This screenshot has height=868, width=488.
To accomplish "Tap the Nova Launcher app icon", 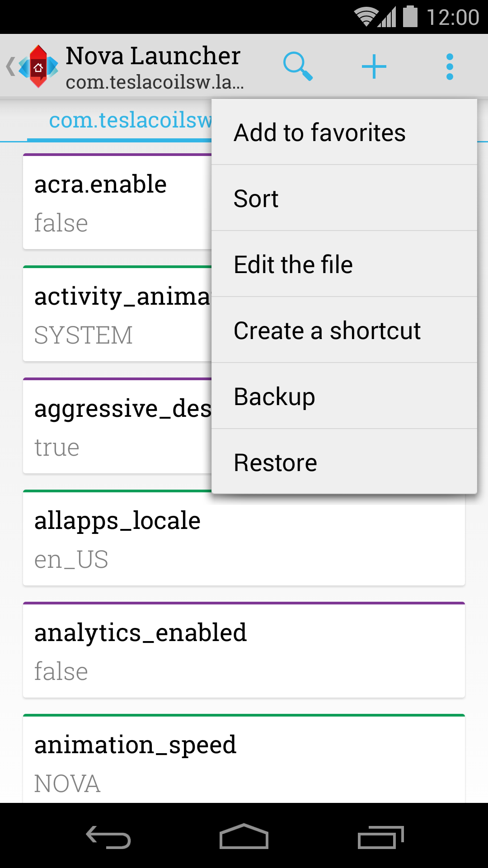I will 38,66.
